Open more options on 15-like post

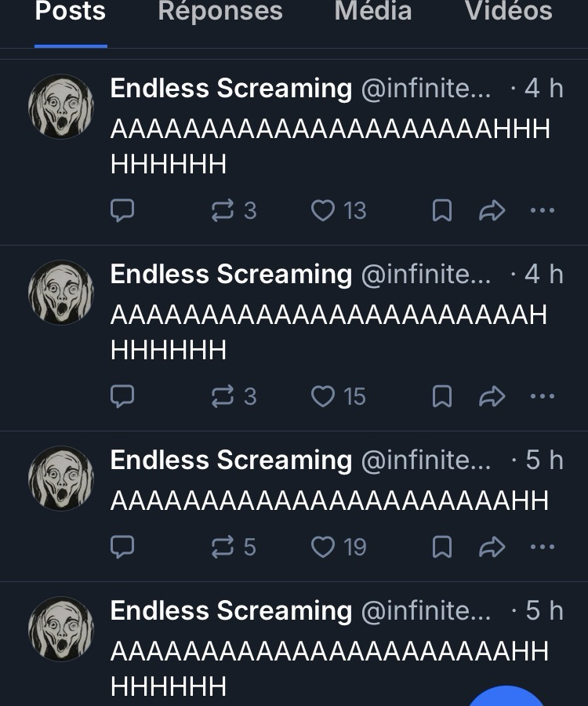click(543, 396)
